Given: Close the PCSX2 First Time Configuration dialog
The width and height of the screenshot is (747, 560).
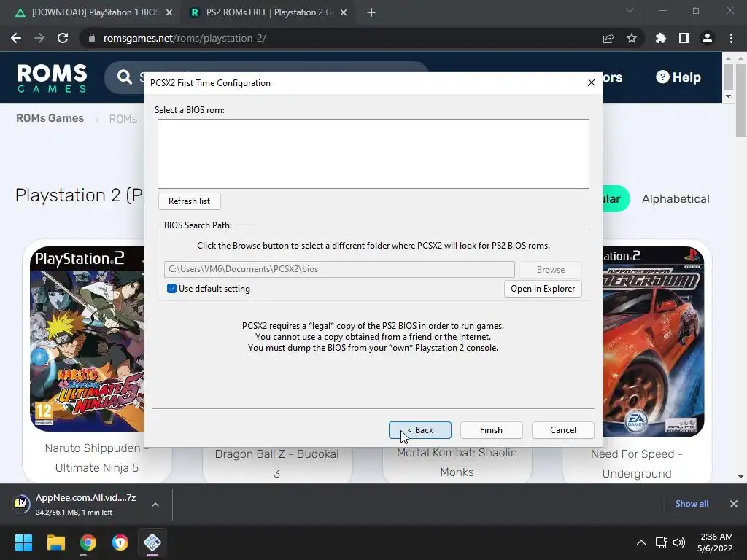Looking at the screenshot, I should click(x=591, y=83).
